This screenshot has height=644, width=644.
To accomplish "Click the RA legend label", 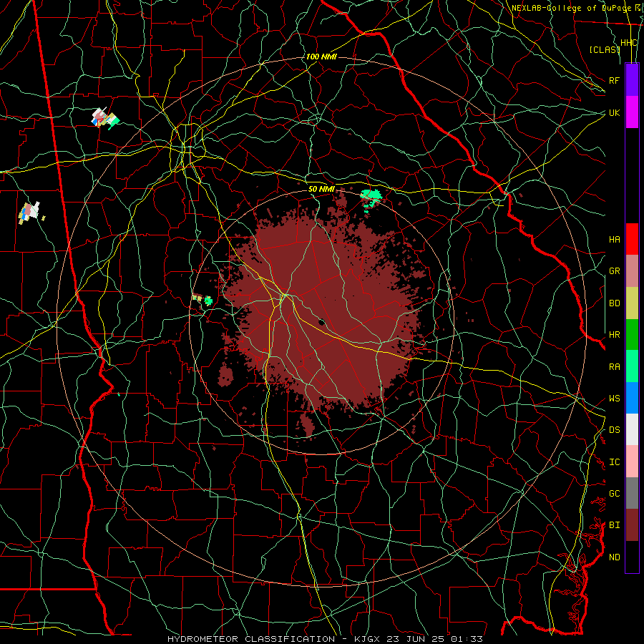I will click(x=614, y=367).
